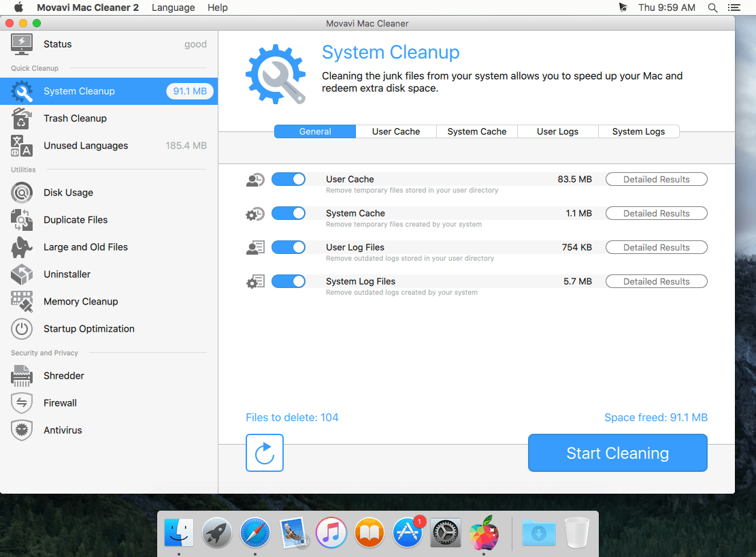Switch to the System Cache tab
Viewport: 756px width, 557px height.
click(477, 132)
